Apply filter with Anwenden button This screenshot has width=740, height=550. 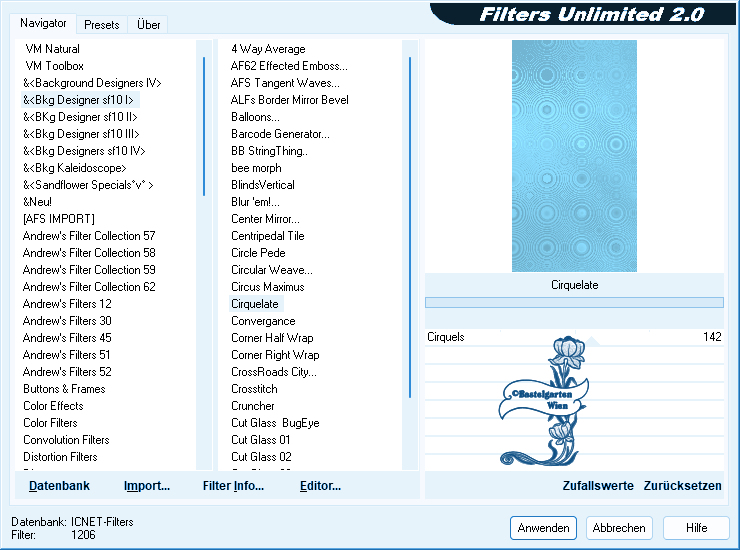pyautogui.click(x=543, y=528)
